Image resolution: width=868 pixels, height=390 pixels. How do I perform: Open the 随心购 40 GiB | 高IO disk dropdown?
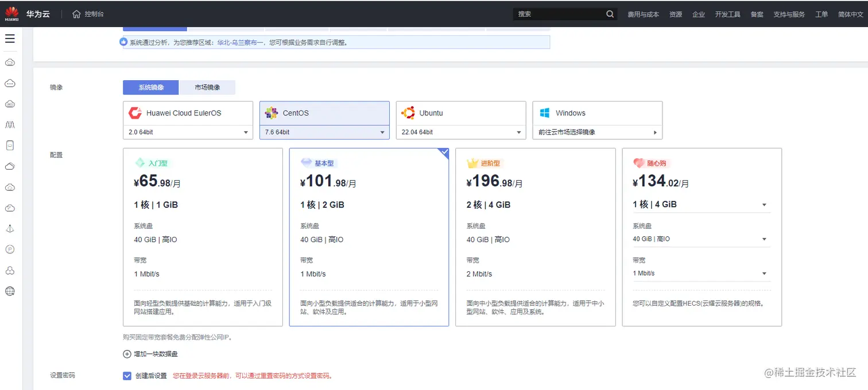tap(702, 239)
